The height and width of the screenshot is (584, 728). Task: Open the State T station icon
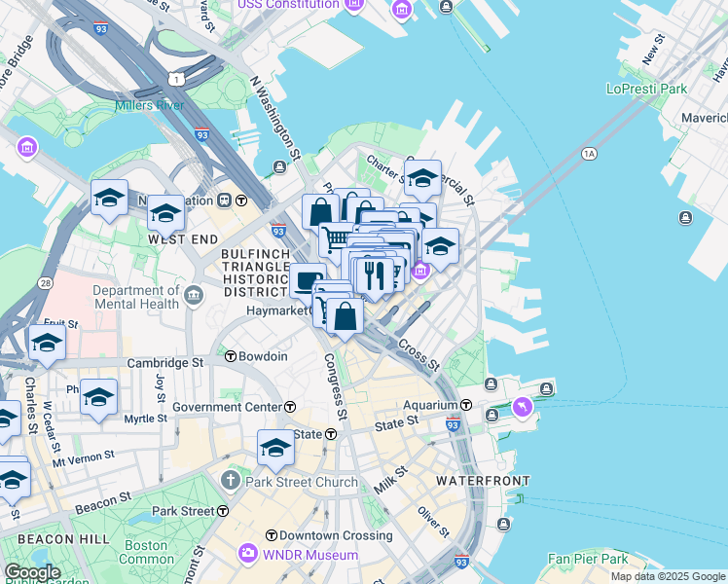[331, 434]
